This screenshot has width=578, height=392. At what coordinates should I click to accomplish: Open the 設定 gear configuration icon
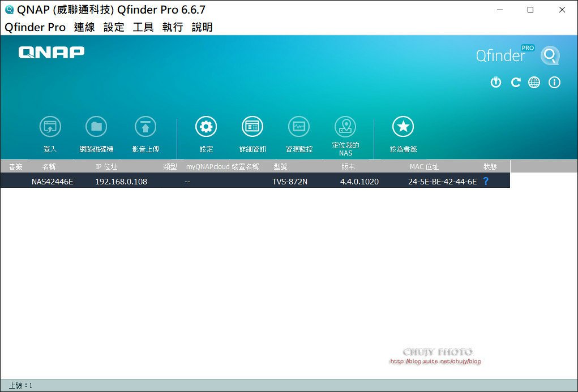(x=206, y=127)
